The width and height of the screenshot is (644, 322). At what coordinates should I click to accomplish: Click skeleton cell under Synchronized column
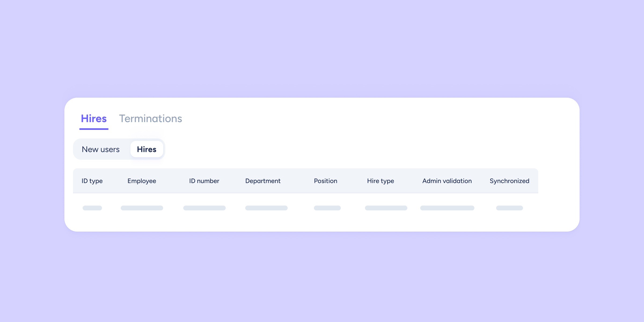[x=510, y=208]
